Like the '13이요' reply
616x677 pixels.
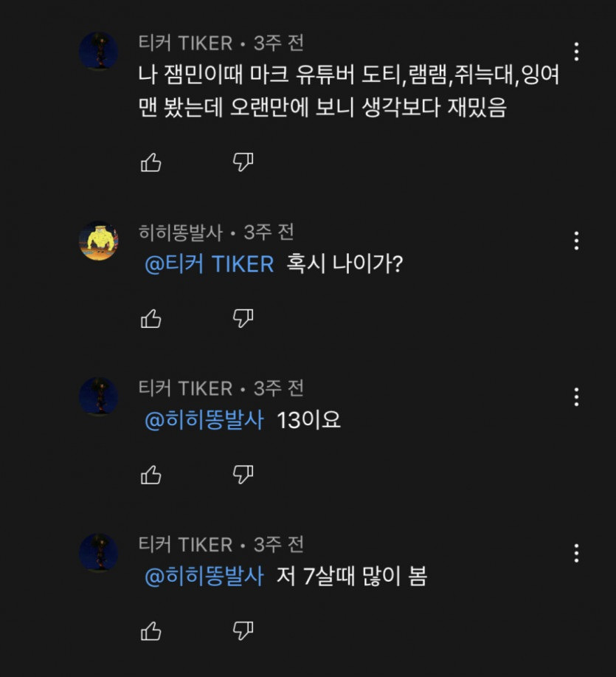pyautogui.click(x=151, y=474)
